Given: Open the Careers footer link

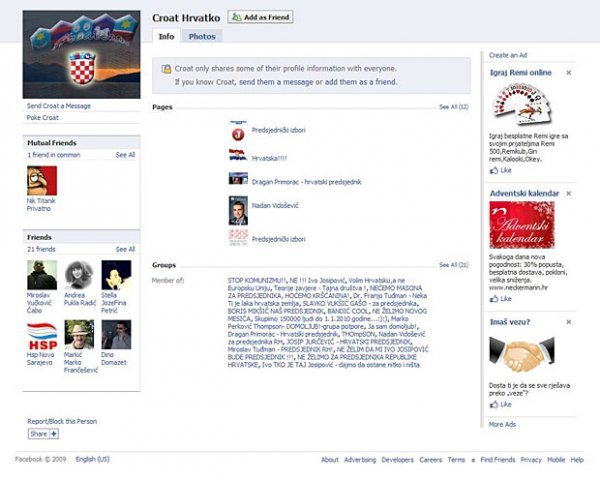Looking at the screenshot, I should [430, 460].
